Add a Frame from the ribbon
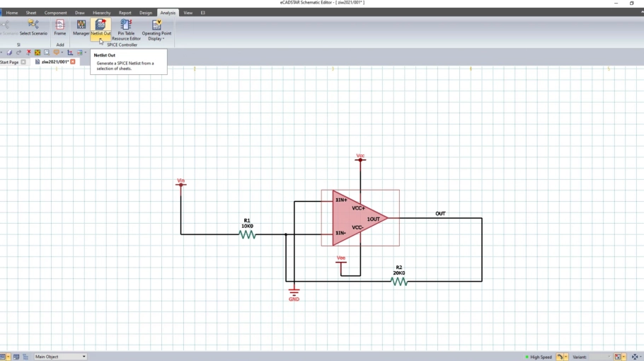Screen dimensions: 644x361 click(x=60, y=28)
